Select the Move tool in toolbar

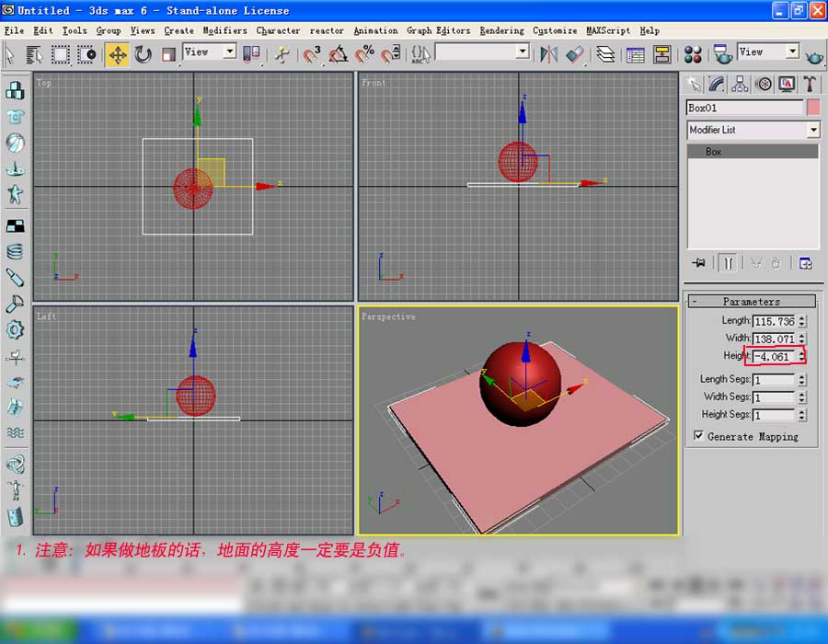pyautogui.click(x=117, y=54)
